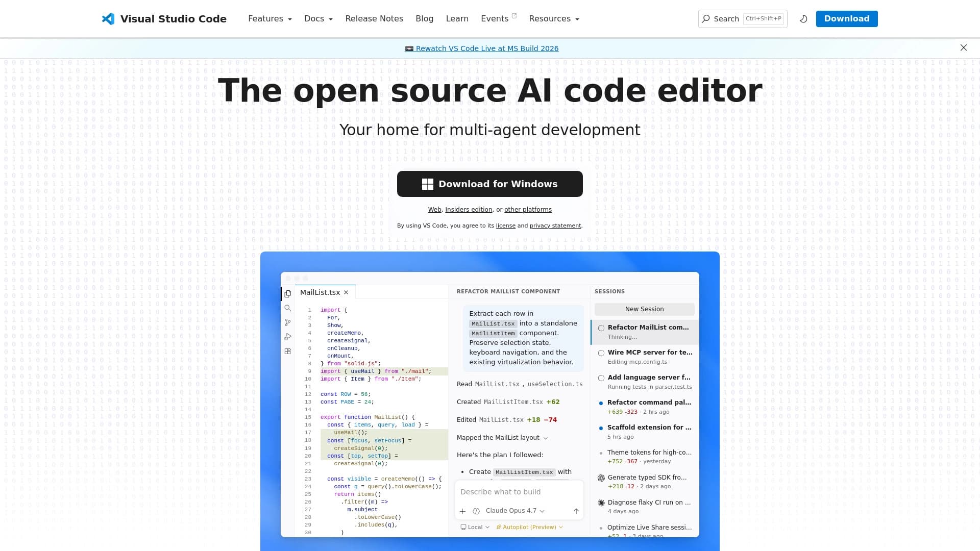980x551 pixels.
Task: Open the Run and Debug icon in activity bar
Action: 288,337
